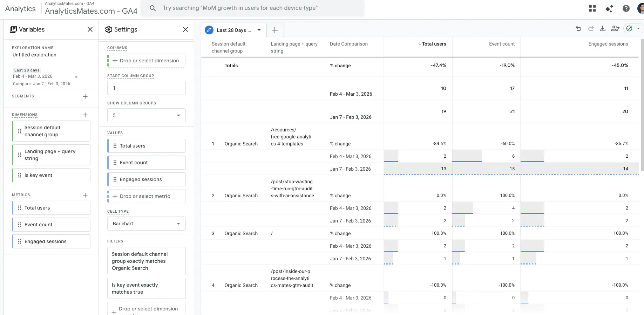
Task: Grab the Engaged sessions handle in Values
Action: coord(115,179)
